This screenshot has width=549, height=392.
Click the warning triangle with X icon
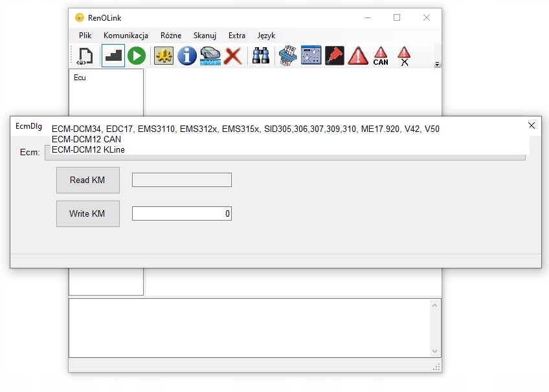[404, 56]
